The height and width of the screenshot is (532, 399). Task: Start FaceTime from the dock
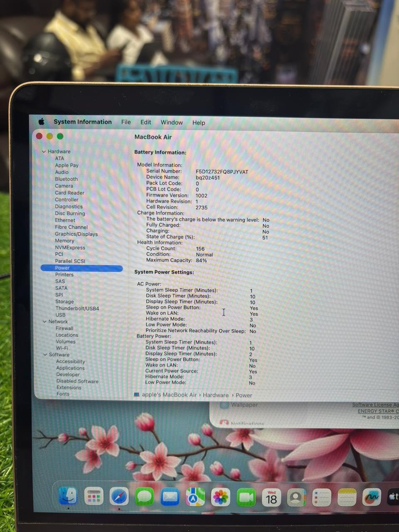246,498
